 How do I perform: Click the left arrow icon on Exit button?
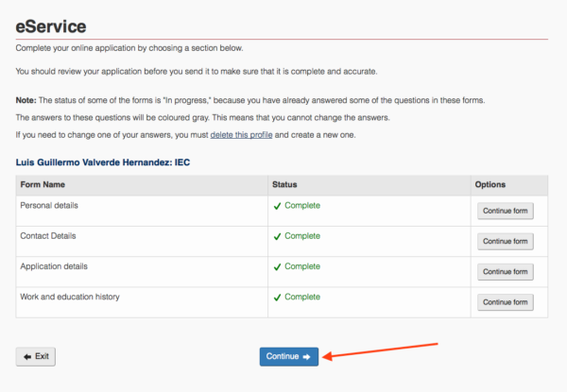coord(26,356)
